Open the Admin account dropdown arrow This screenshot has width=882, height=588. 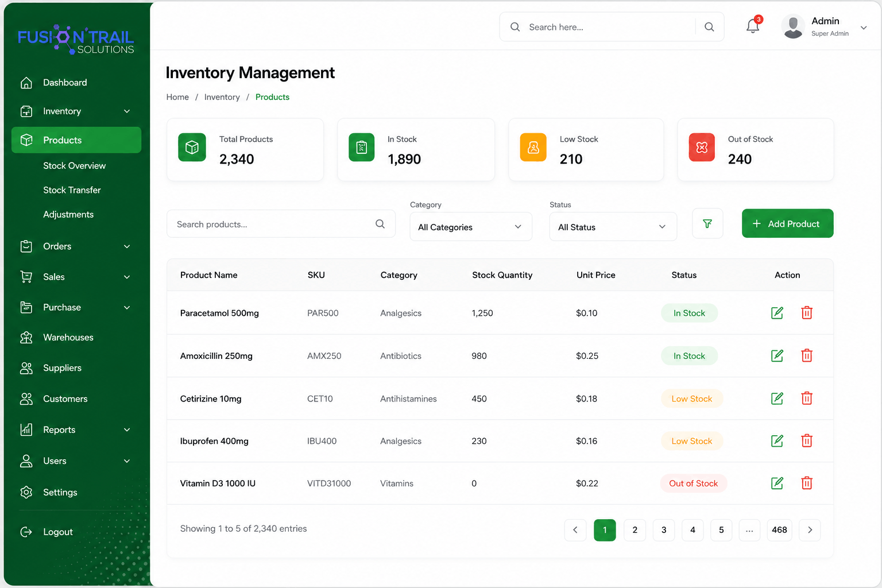click(x=863, y=28)
